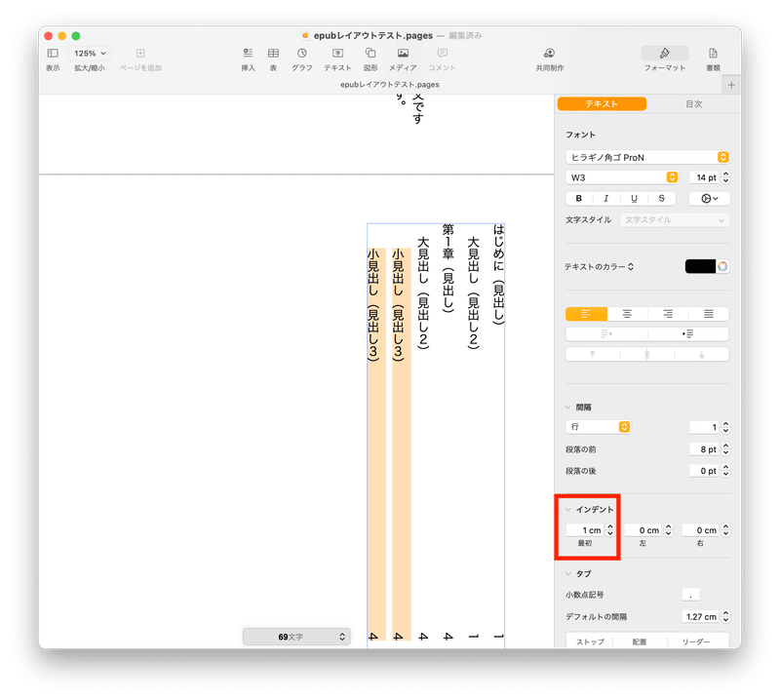Click the 挿入 insert icon

point(248,54)
